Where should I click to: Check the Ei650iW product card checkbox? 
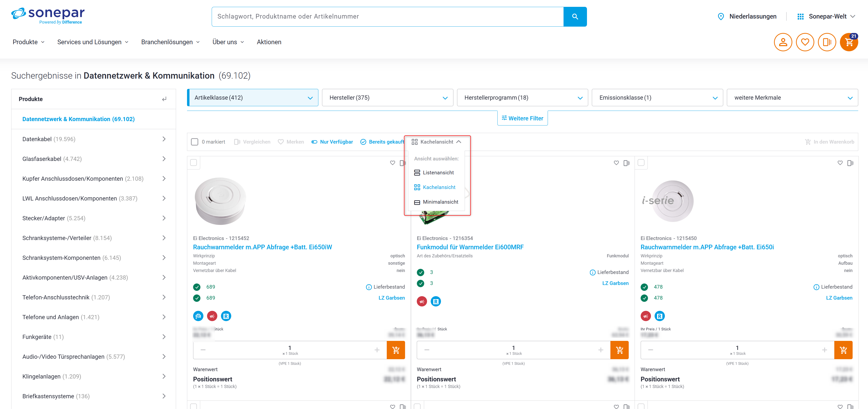click(193, 163)
